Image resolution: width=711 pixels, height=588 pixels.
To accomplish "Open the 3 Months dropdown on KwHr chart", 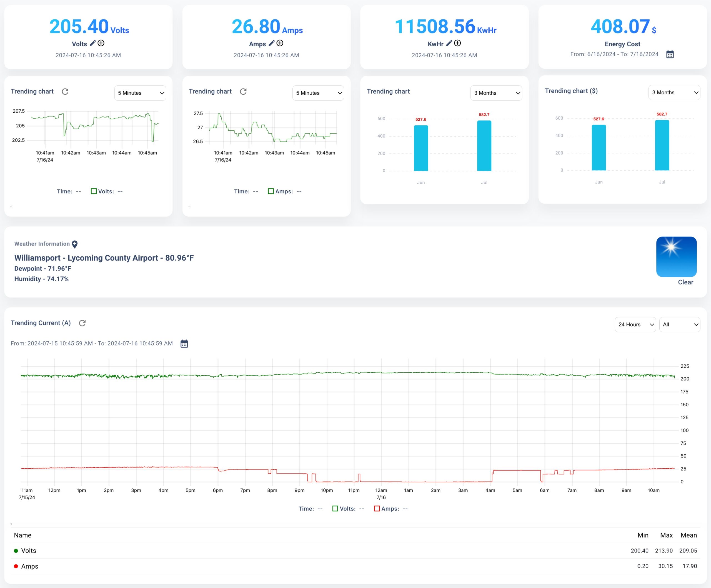I will click(496, 93).
